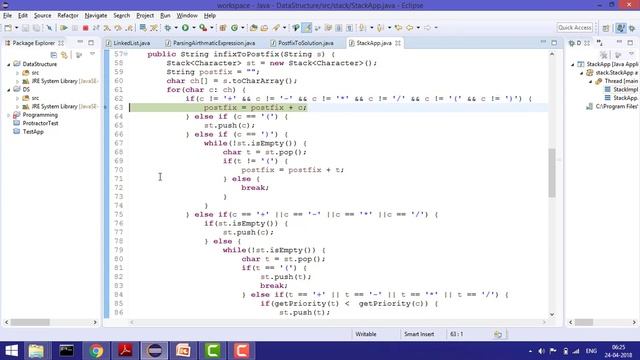The width and height of the screenshot is (640, 360).
Task: Click the Drop to Frame icon
Action: (143, 28)
